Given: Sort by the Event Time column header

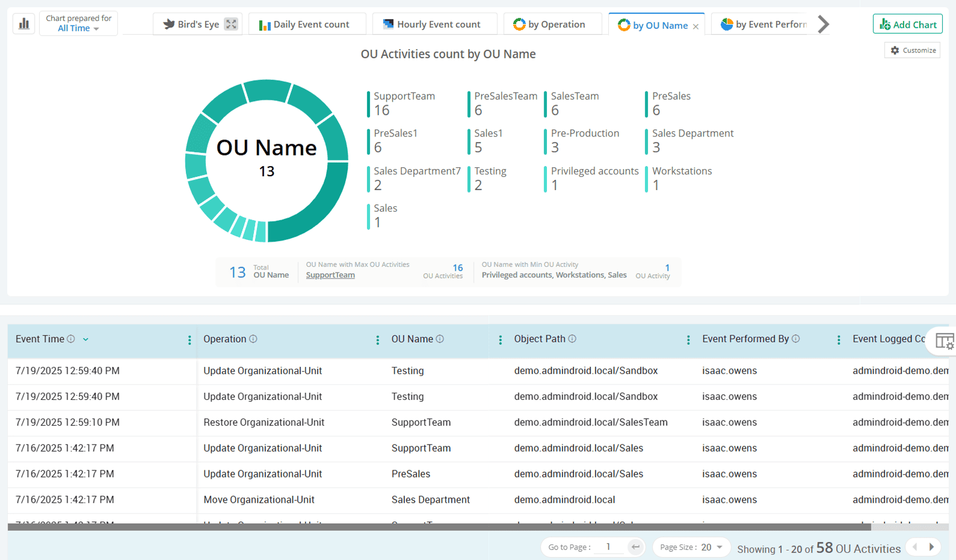Looking at the screenshot, I should click(40, 339).
